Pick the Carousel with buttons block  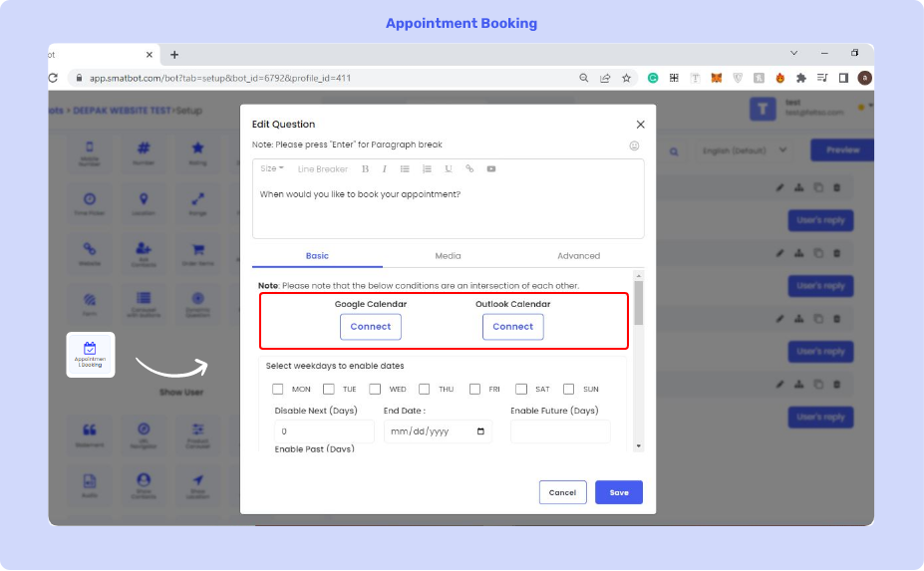click(x=144, y=304)
